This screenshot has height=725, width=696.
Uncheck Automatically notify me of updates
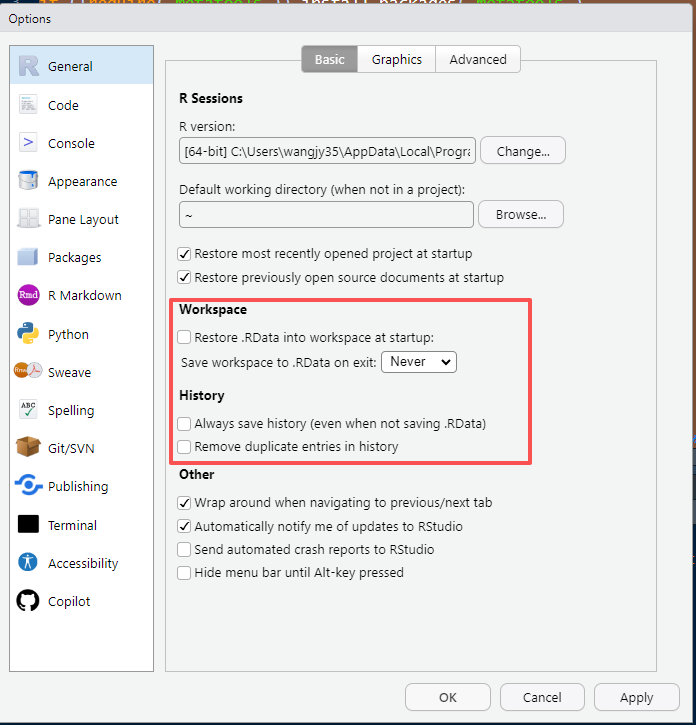pos(184,526)
